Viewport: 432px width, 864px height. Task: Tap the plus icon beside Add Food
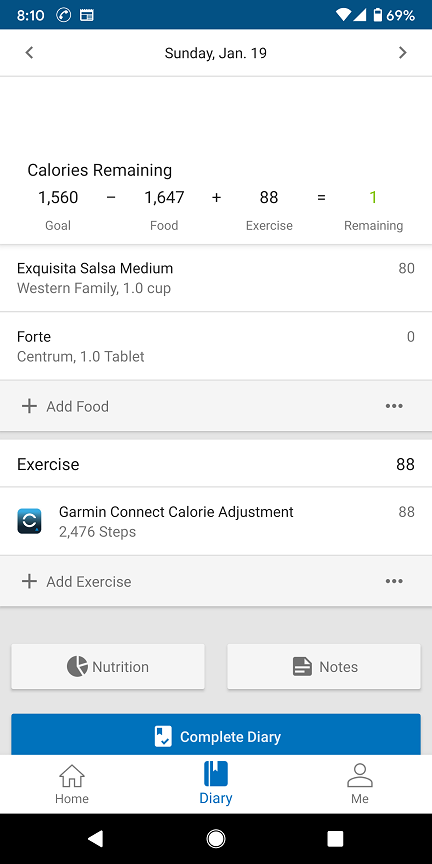[x=29, y=406]
